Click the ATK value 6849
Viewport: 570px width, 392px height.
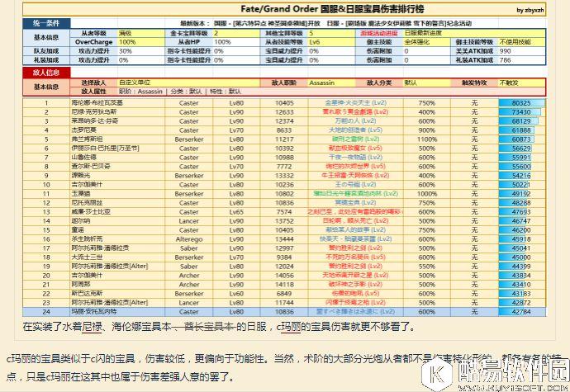point(284,294)
